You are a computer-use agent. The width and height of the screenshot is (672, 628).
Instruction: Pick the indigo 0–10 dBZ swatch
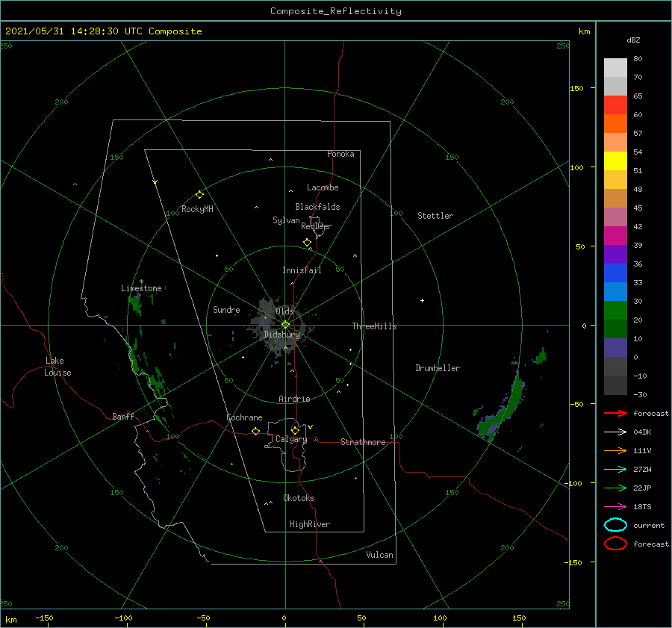[615, 348]
